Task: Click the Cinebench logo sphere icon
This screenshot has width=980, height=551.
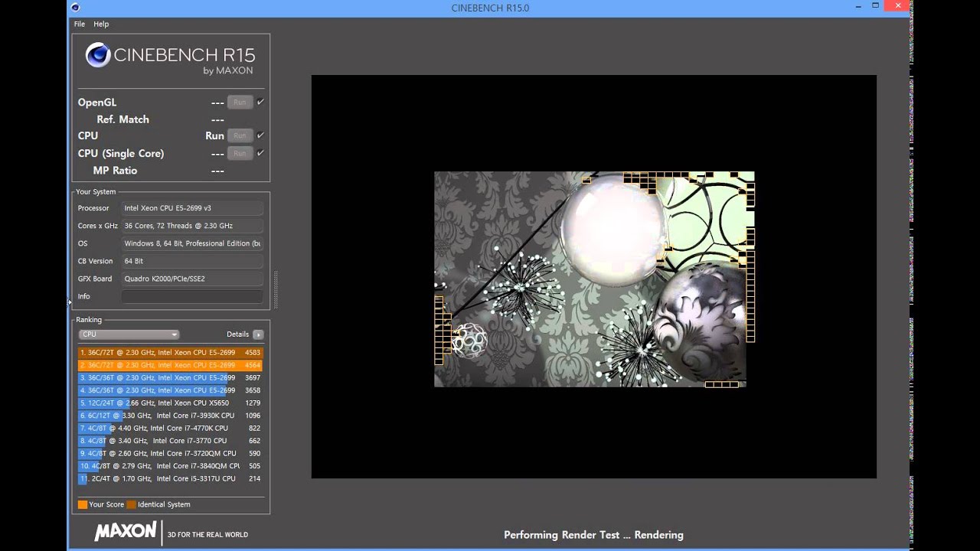Action: coord(98,55)
